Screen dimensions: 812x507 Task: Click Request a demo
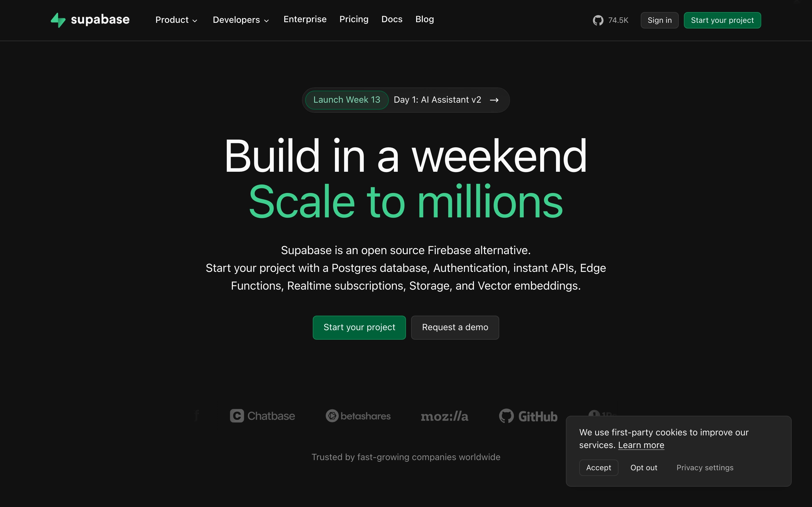(455, 327)
